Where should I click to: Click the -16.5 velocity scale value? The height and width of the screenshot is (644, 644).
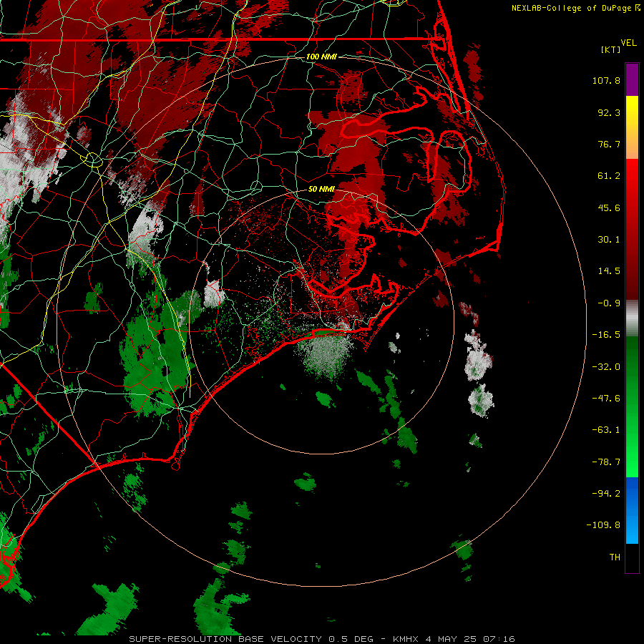click(606, 335)
